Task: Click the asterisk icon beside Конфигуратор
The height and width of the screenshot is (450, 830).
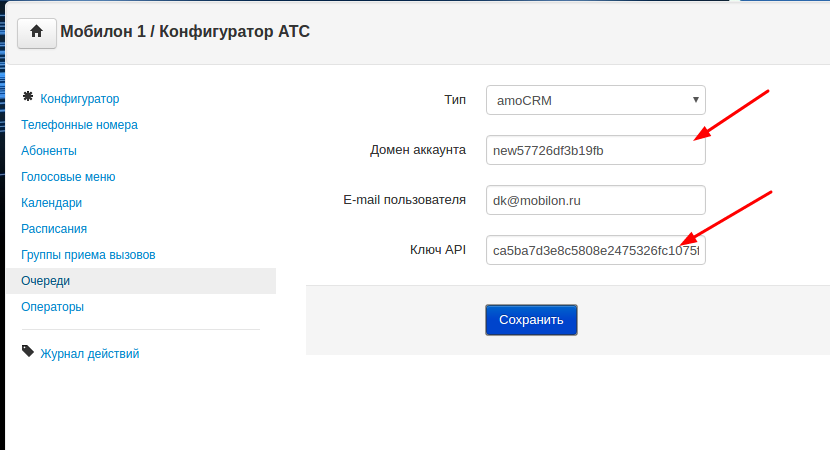Action: click(28, 96)
